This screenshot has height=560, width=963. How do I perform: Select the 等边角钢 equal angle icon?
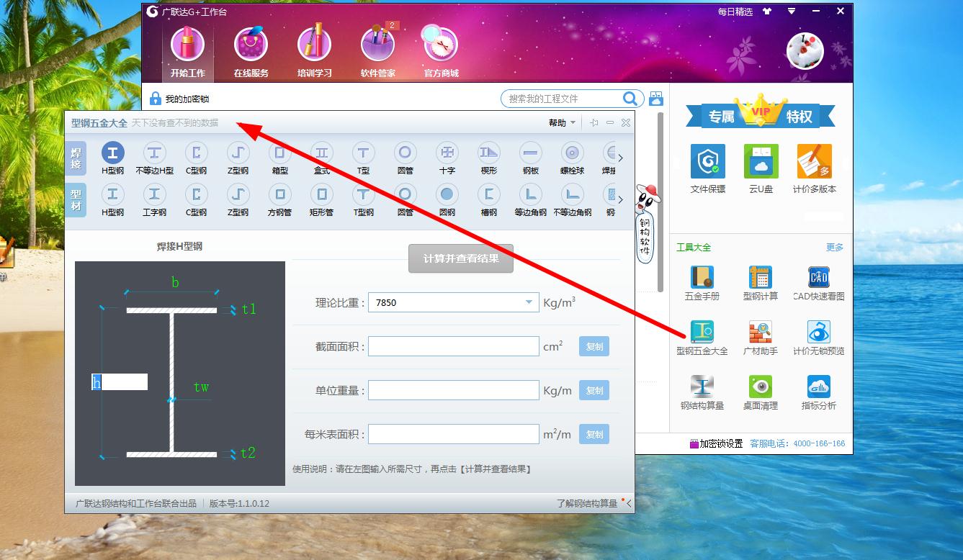coord(530,200)
